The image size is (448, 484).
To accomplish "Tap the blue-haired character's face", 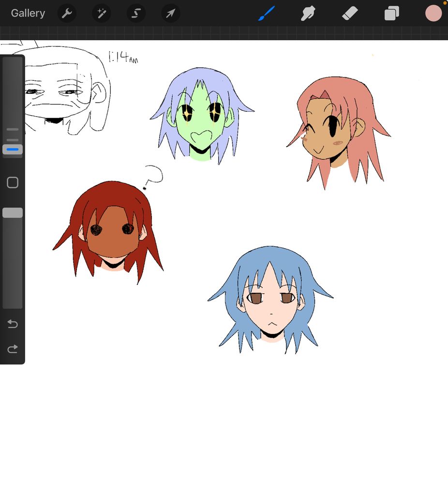I will click(x=271, y=309).
